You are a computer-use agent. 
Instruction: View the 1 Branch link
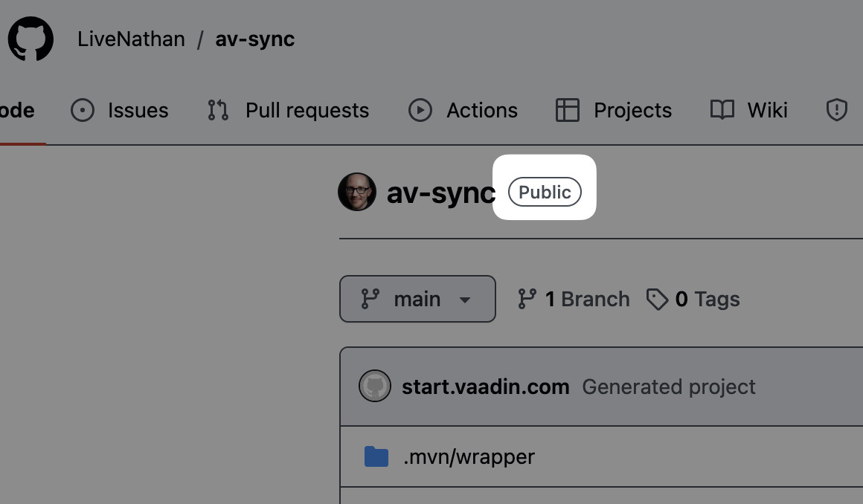(x=574, y=299)
